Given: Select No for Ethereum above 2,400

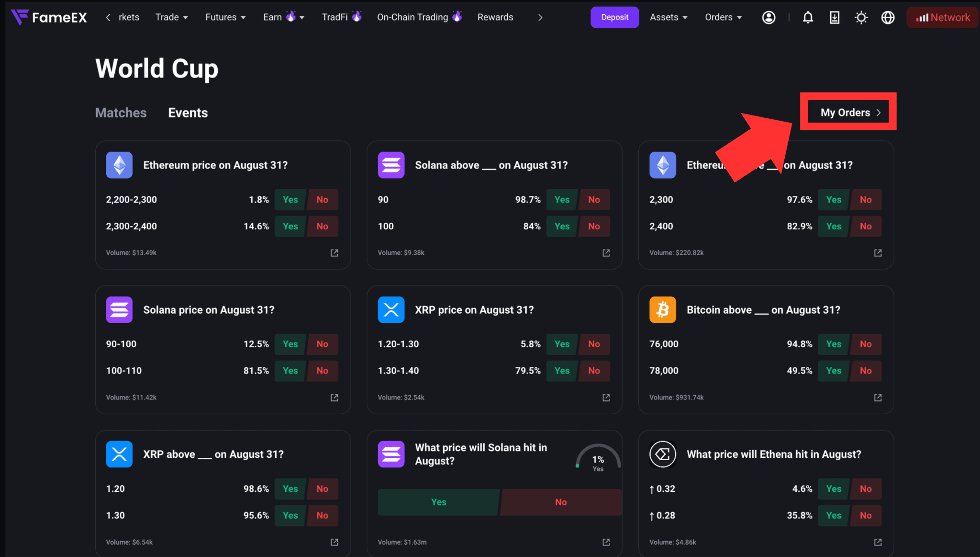Looking at the screenshot, I should pyautogui.click(x=866, y=227).
